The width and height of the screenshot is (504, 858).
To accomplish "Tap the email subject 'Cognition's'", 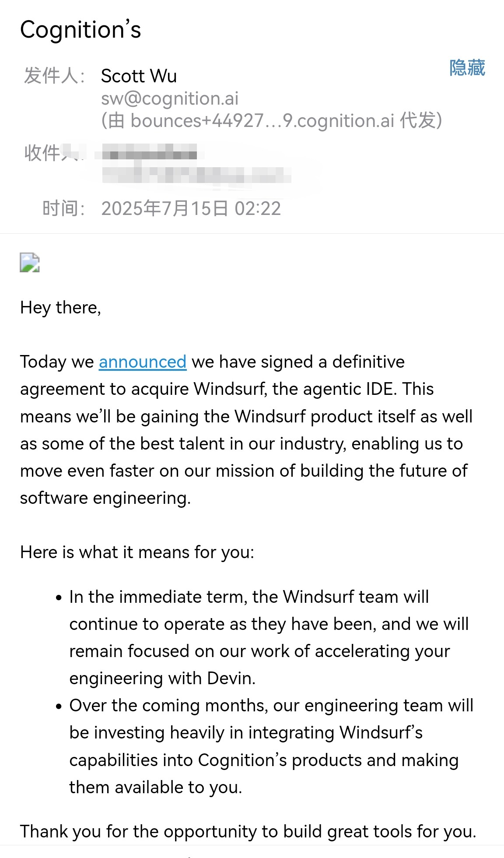I will point(81,30).
